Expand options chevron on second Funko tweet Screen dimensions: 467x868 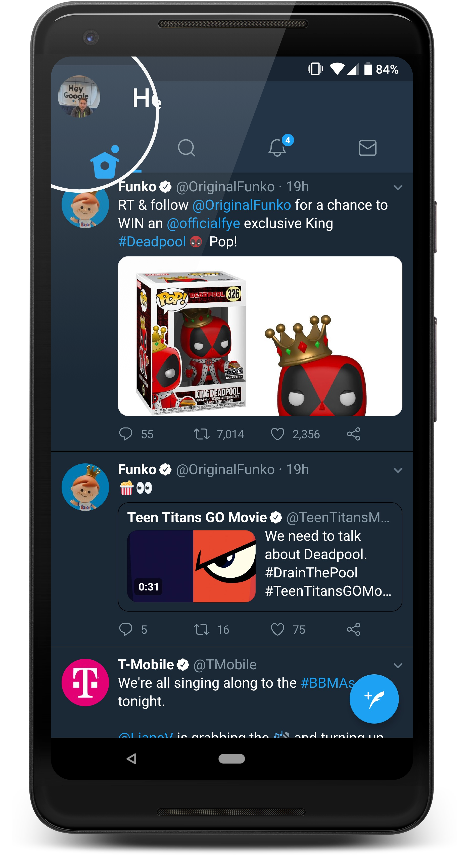398,470
